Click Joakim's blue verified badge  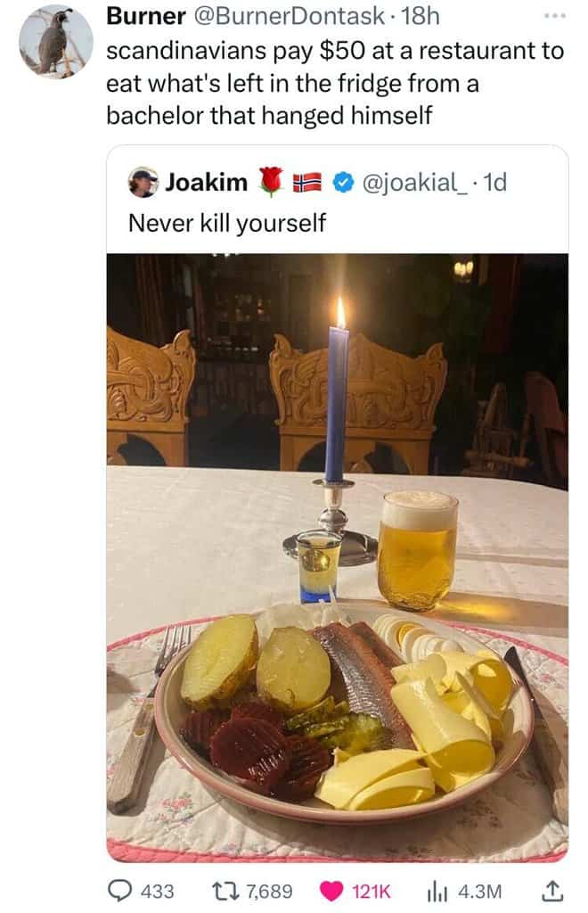click(344, 183)
